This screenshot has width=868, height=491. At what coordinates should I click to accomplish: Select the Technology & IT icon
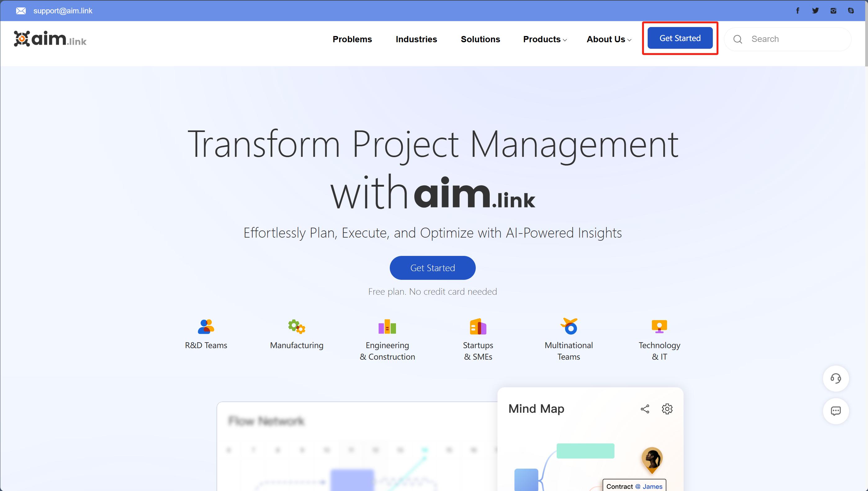click(659, 326)
